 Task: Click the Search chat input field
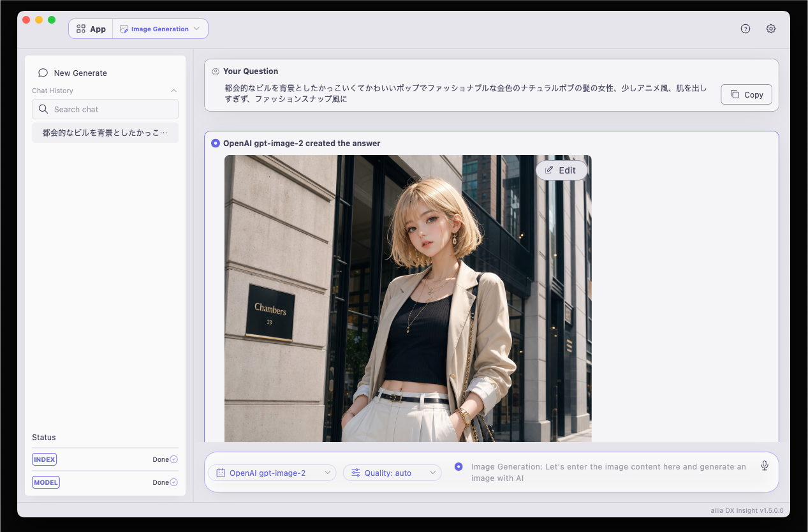click(x=105, y=109)
